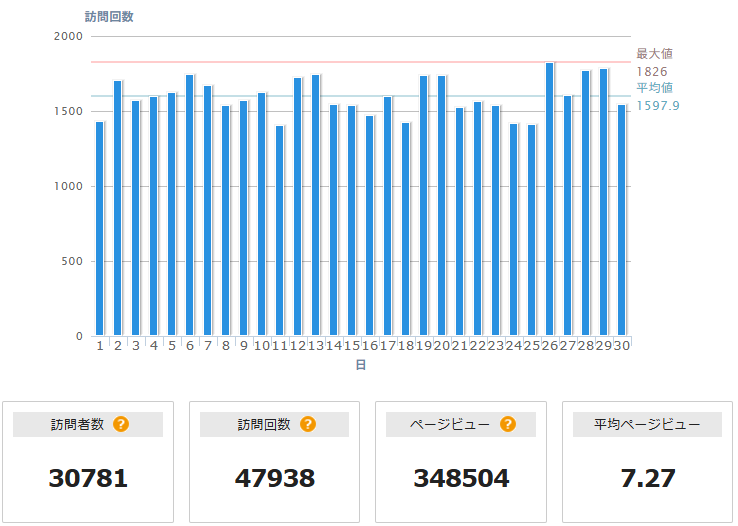Screen dimensions: 738x526
Task: Click the bar for day 17
Action: tap(388, 216)
